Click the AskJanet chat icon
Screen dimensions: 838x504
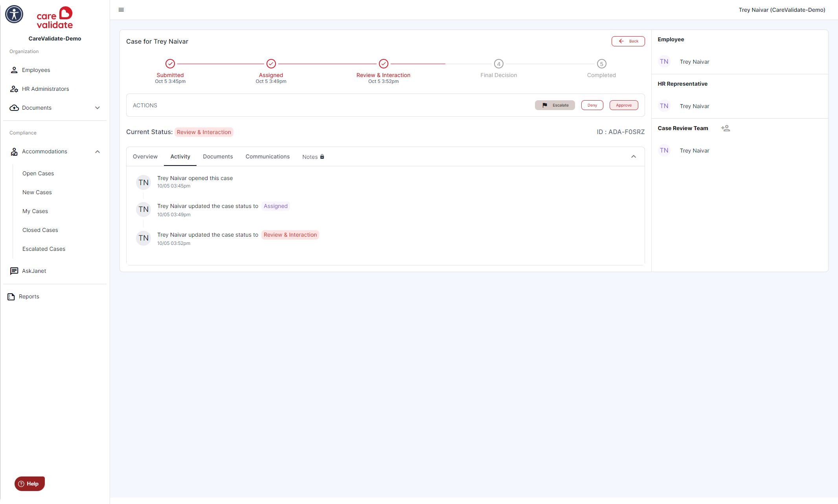(14, 271)
